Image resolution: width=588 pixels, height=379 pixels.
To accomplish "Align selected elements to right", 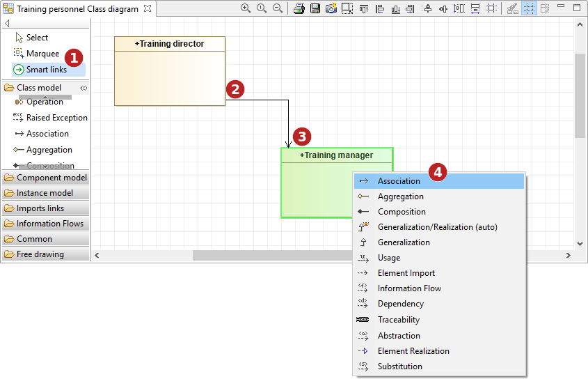I will click(x=411, y=8).
